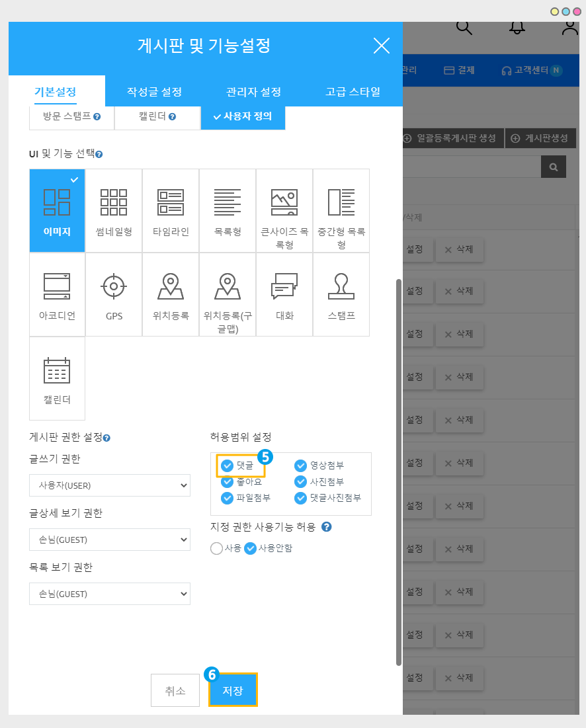Select the 위치등록 map pin icon
586x728 pixels.
pyautogui.click(x=171, y=286)
